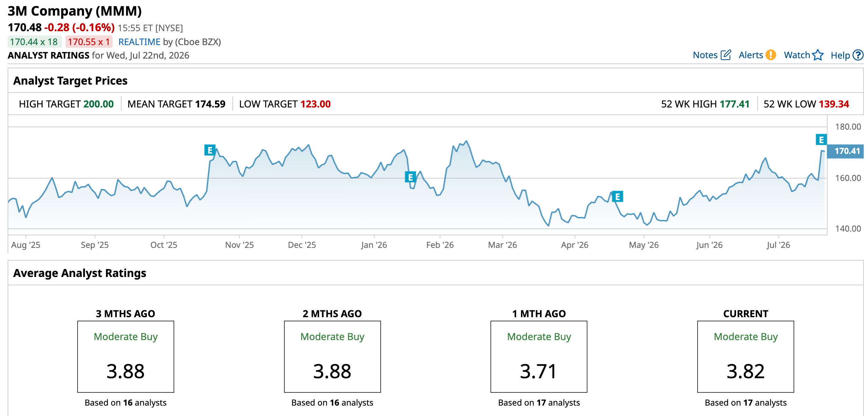Open the Alerts link
This screenshot has width=868, height=416.
coord(751,55)
